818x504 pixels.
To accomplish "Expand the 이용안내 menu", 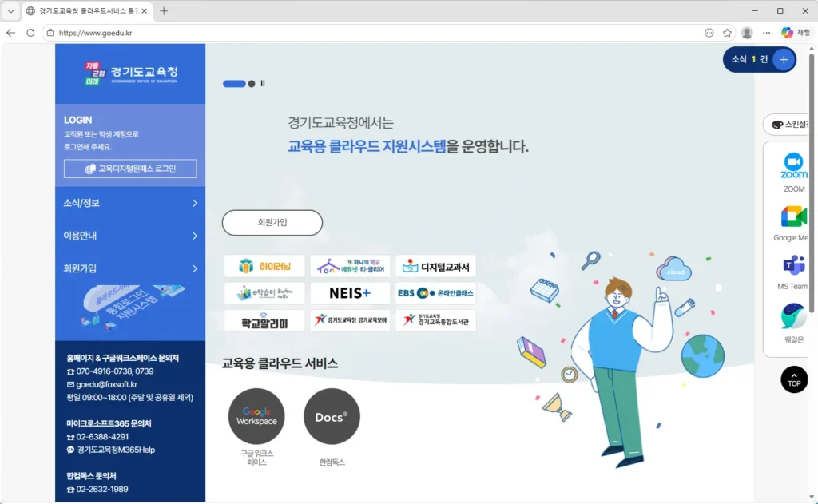I will (130, 236).
